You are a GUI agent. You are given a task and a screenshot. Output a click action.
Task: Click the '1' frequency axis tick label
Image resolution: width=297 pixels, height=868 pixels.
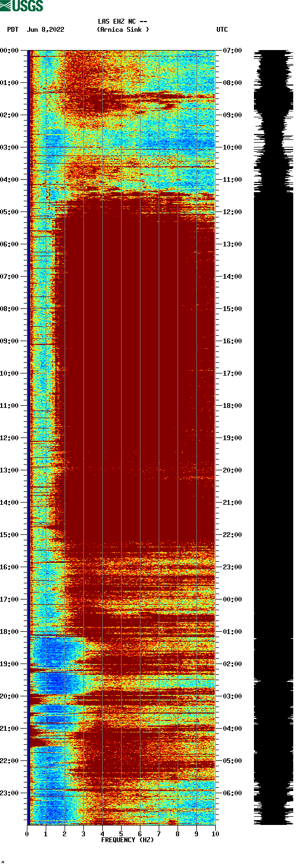tap(46, 834)
